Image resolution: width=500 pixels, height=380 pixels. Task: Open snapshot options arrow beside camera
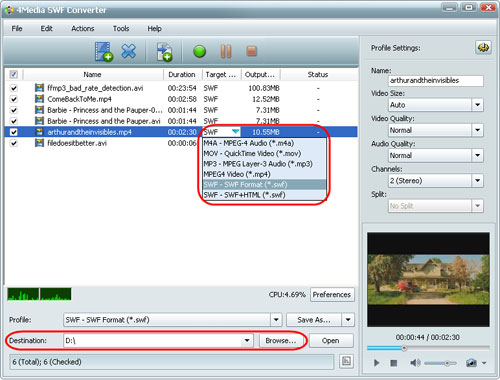[484, 363]
